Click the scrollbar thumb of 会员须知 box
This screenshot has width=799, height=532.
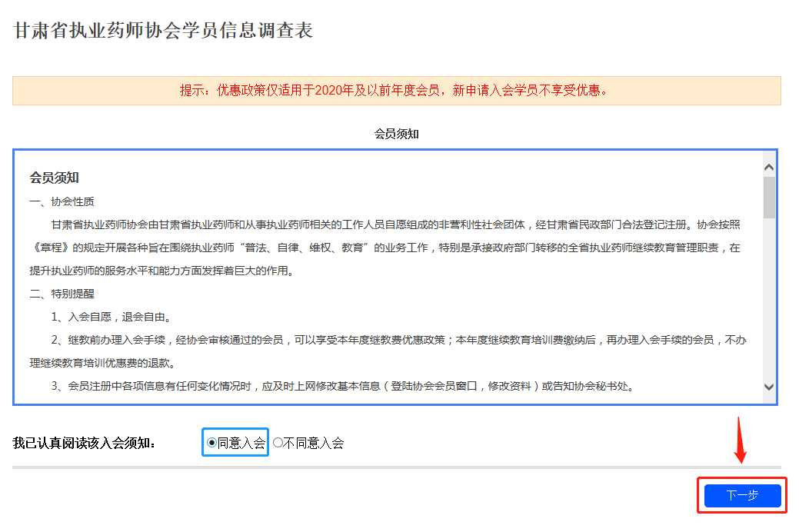click(769, 198)
